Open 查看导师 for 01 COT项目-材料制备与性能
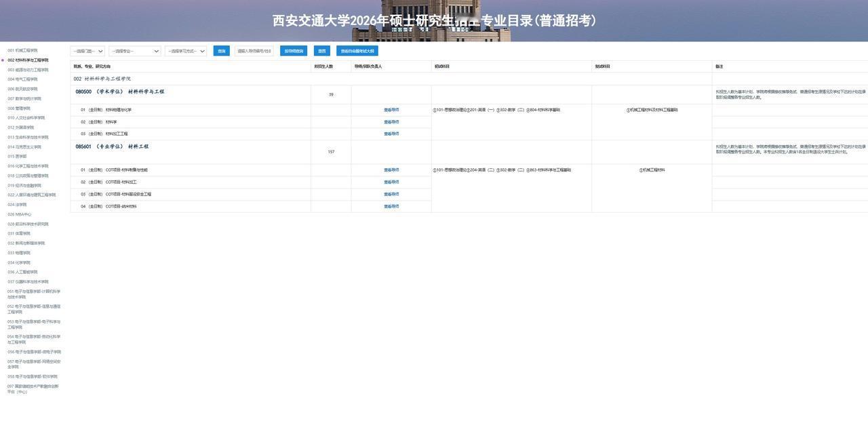The image size is (868, 438). tap(391, 170)
